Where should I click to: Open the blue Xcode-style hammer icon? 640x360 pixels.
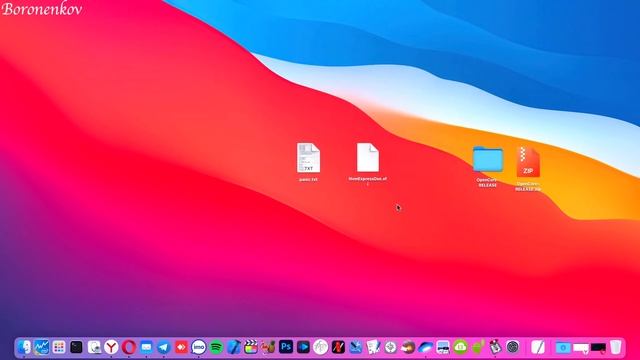pos(233,347)
